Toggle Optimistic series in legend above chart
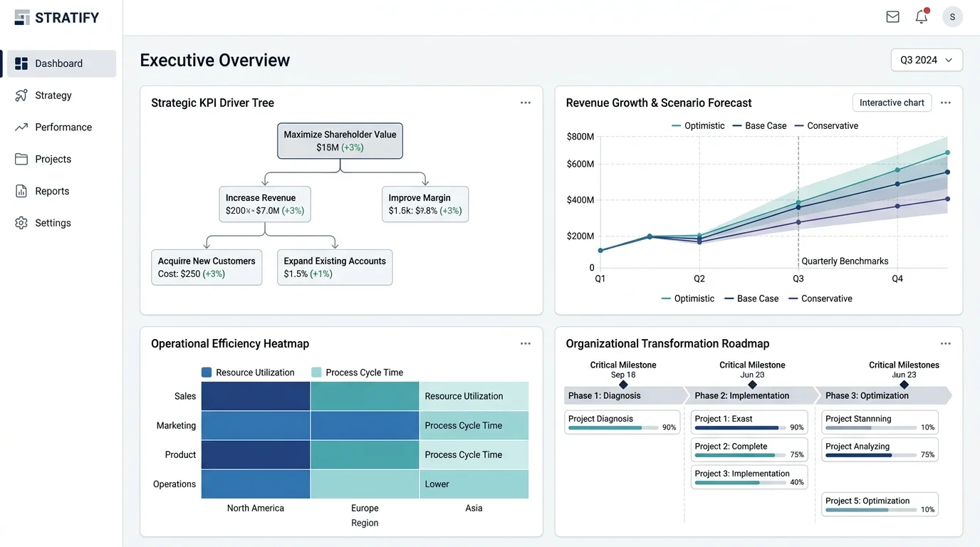This screenshot has width=980, height=547. (x=698, y=125)
